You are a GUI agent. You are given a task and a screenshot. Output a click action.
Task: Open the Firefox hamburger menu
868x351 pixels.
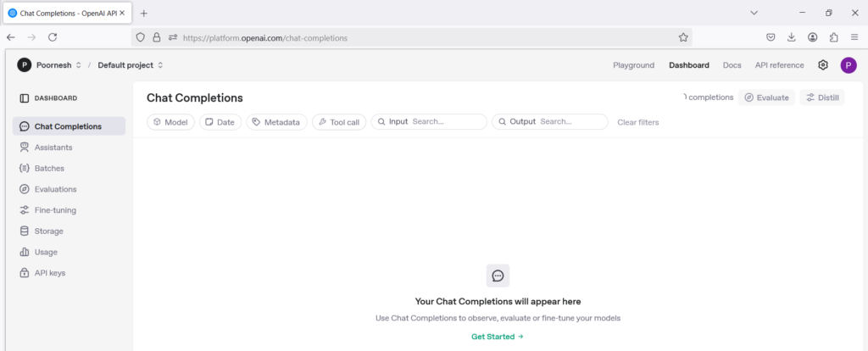[854, 37]
